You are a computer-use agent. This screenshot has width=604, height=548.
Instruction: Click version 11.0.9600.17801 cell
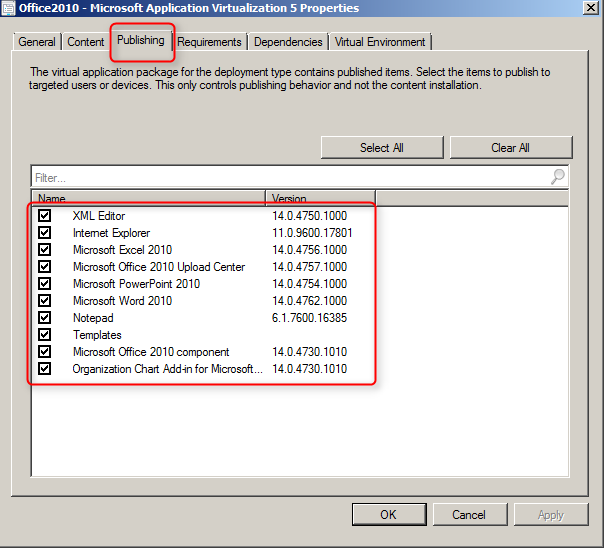(312, 233)
